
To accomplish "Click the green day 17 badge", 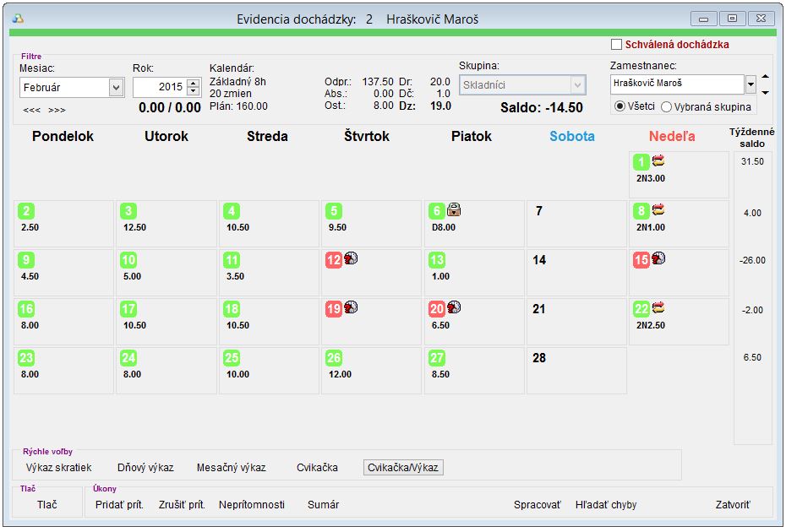I will [x=128, y=309].
